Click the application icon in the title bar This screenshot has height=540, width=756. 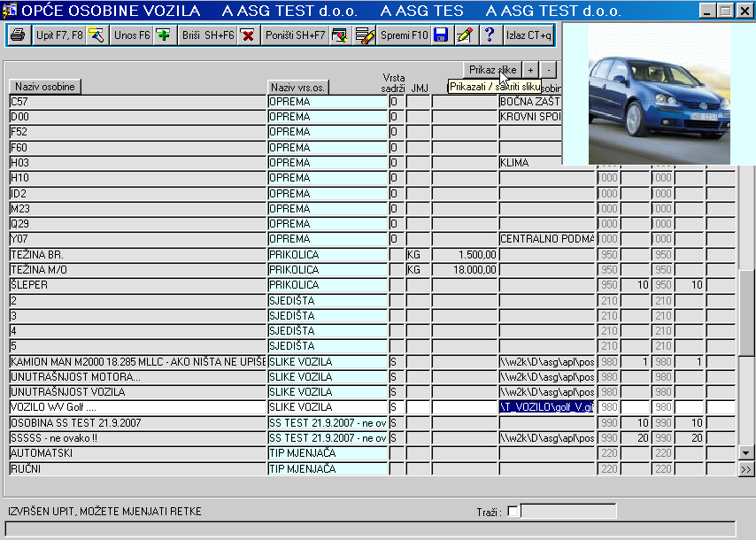[9, 10]
